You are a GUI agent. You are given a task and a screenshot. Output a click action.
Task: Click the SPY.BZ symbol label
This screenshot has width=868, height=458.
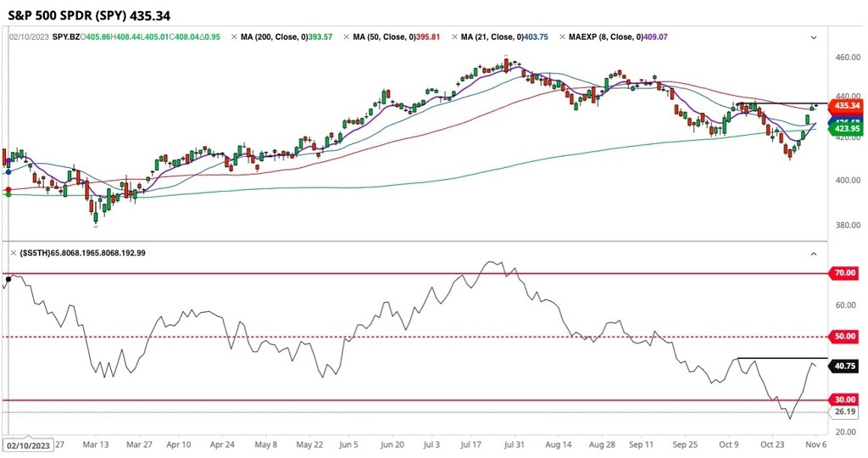(x=66, y=37)
